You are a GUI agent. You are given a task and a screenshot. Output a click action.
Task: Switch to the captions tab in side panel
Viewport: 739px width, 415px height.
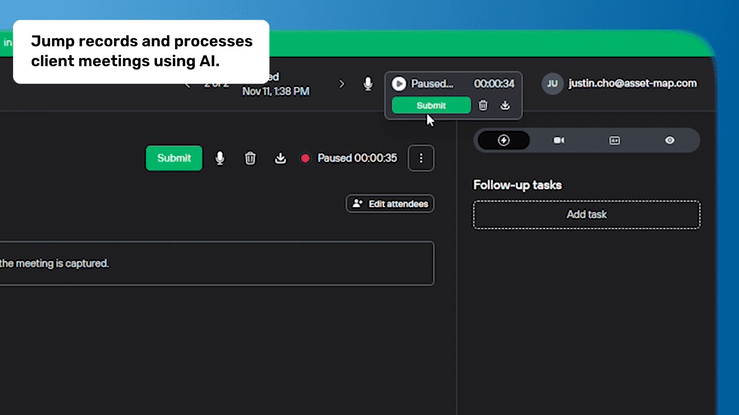tap(615, 140)
